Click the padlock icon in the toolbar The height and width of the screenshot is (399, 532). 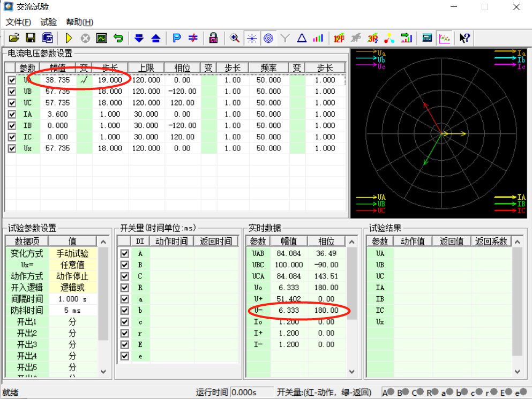213,38
